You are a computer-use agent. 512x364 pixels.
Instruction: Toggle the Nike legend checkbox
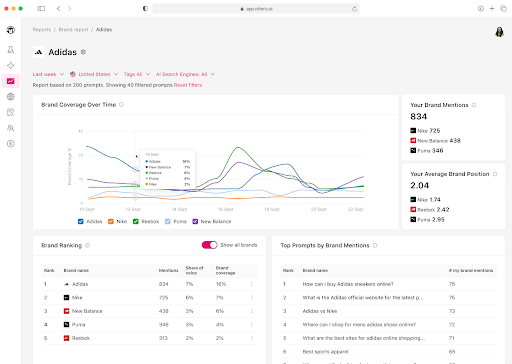click(x=111, y=221)
